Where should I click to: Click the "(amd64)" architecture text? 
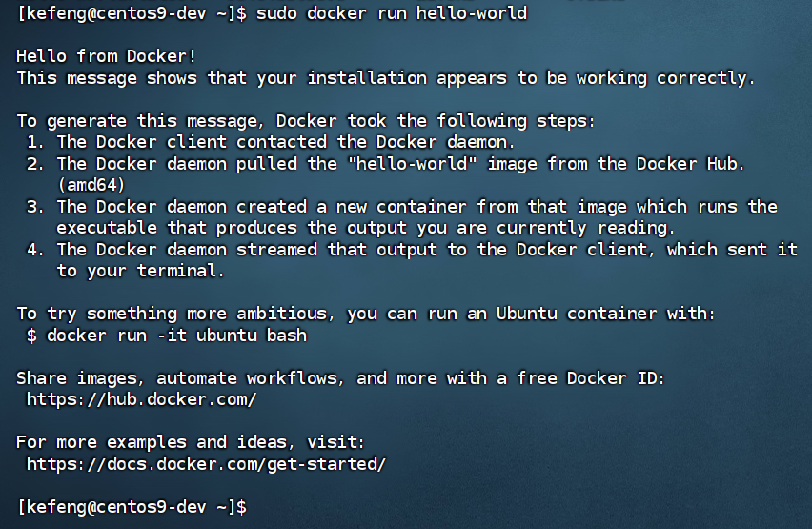click(x=91, y=185)
